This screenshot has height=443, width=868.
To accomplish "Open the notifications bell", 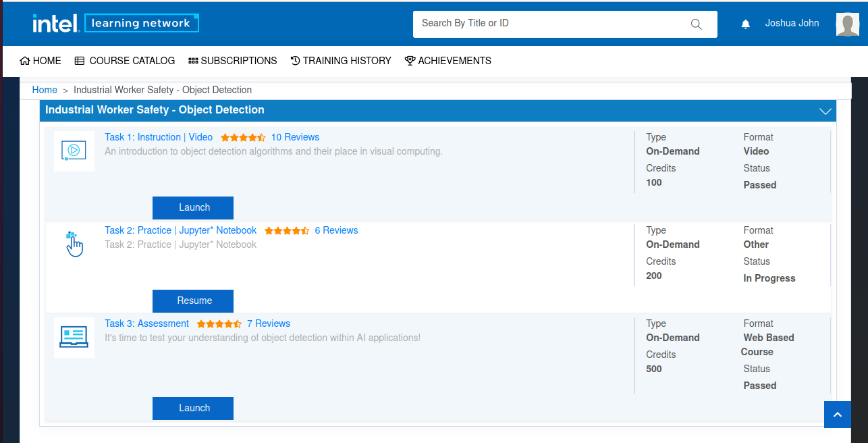I will pos(745,24).
